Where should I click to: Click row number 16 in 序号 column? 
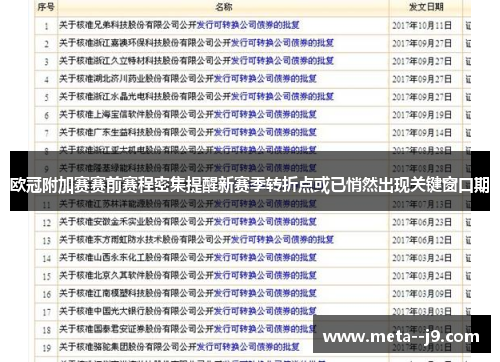(x=46, y=294)
